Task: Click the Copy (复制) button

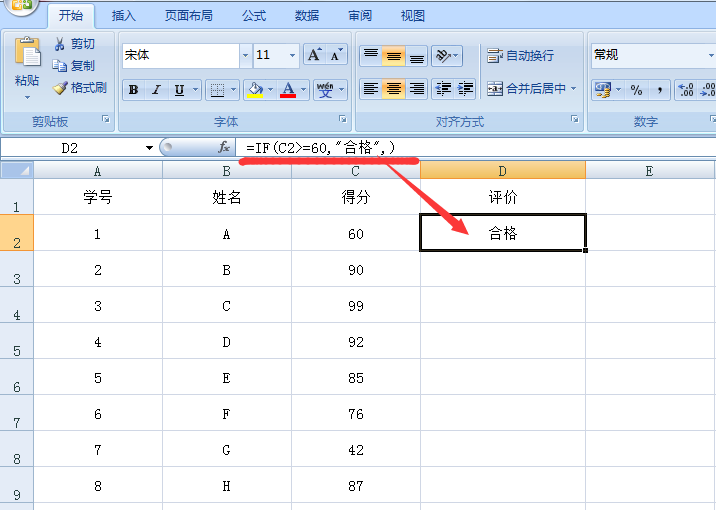Action: 75,66
